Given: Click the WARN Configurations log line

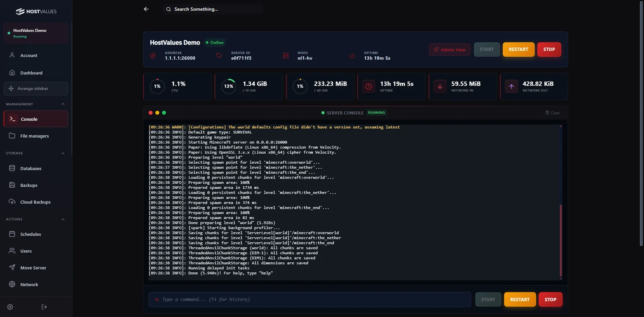Looking at the screenshot, I should [x=274, y=127].
